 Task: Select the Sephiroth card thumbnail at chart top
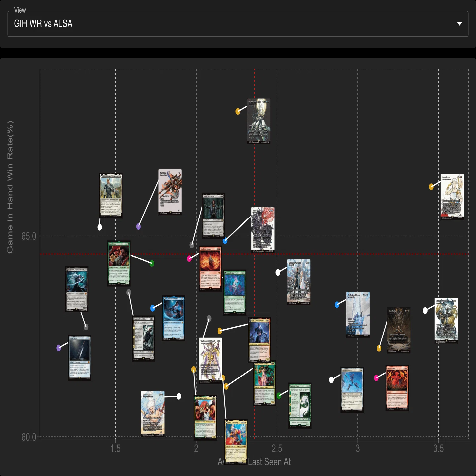click(x=259, y=121)
